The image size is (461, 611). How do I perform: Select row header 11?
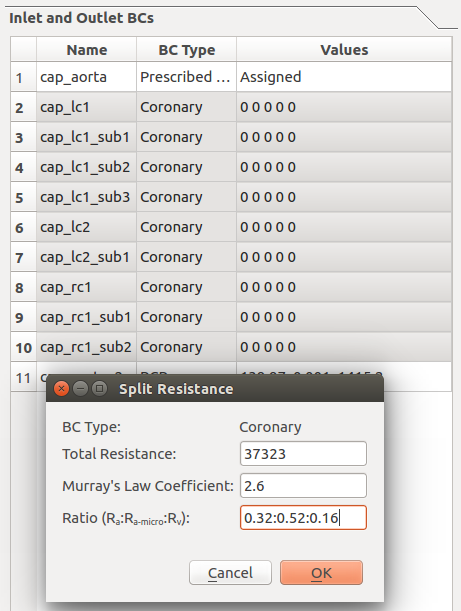click(23, 377)
